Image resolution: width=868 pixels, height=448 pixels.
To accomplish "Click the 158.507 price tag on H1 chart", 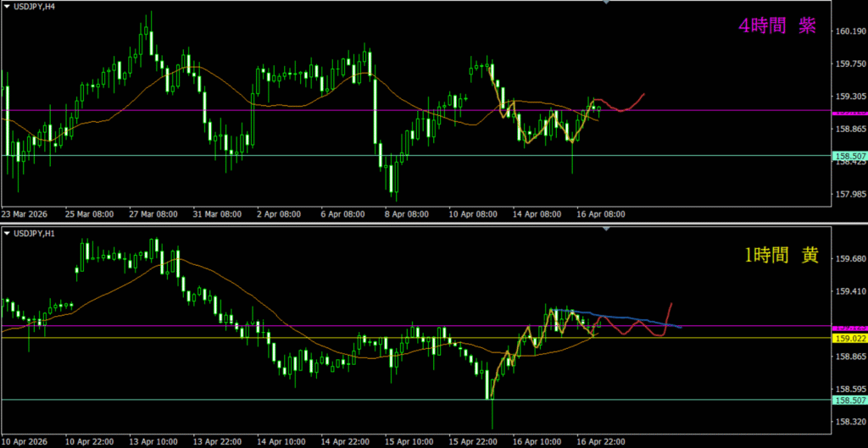I will (850, 400).
